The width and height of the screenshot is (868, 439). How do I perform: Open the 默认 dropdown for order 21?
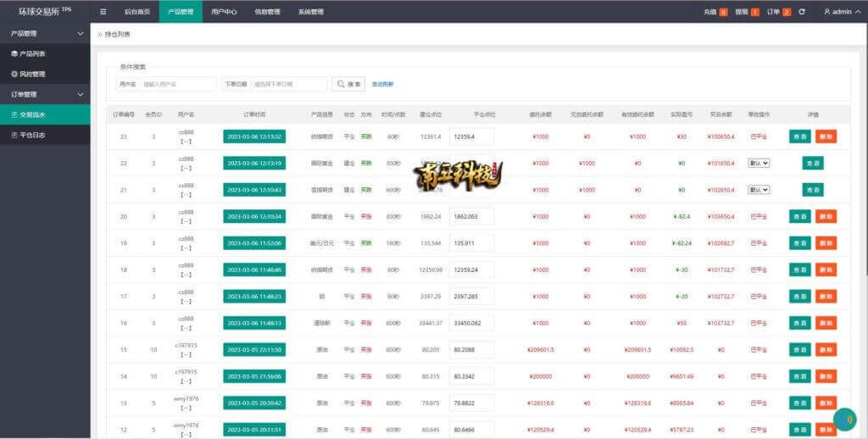point(759,190)
